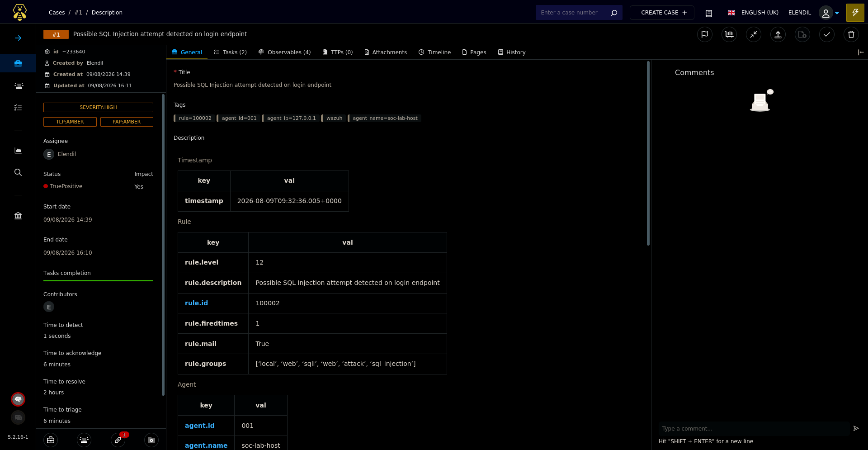Go to Cases in the breadcrumb
Viewport: 868px width, 450px height.
57,13
